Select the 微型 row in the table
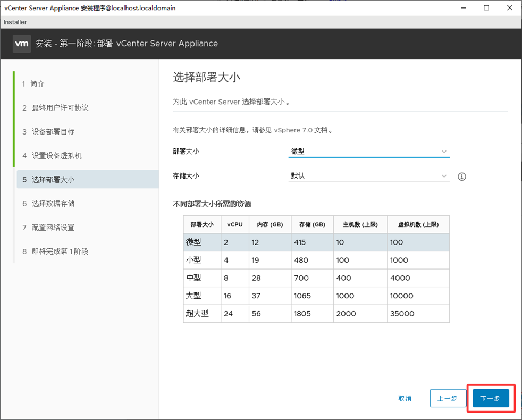The height and width of the screenshot is (420, 522). pos(316,242)
